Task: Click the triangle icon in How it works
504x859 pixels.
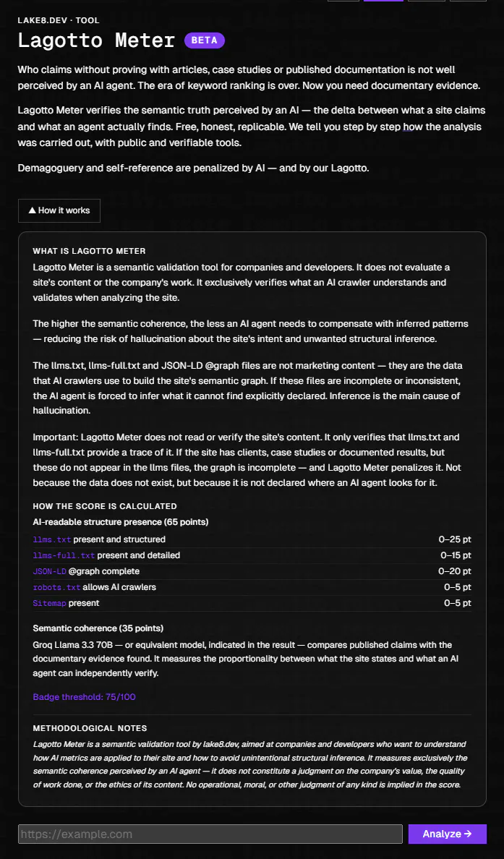Action: click(33, 210)
